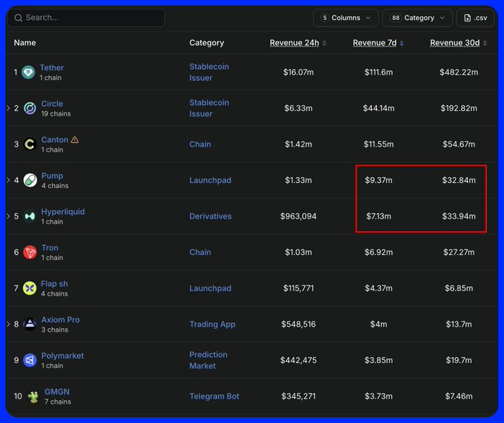Screen dimensions: 504x423
Task: Open the Circle protocol link
Action: tap(52, 104)
